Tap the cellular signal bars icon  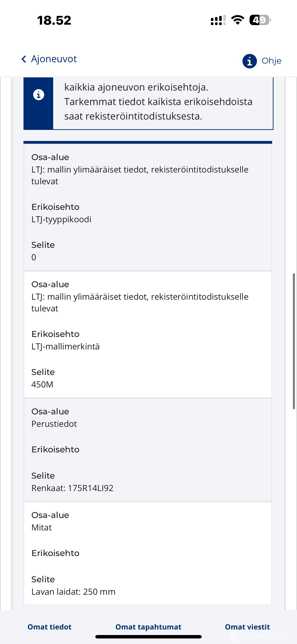click(x=218, y=20)
